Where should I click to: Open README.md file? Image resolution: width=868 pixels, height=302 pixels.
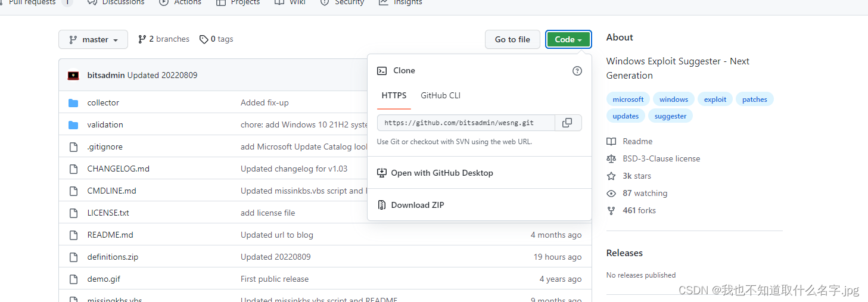coord(110,235)
